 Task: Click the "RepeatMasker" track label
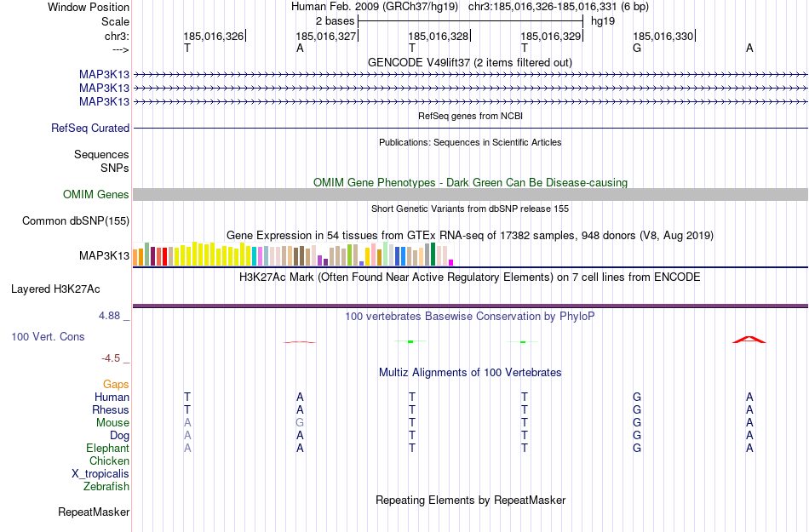94,512
